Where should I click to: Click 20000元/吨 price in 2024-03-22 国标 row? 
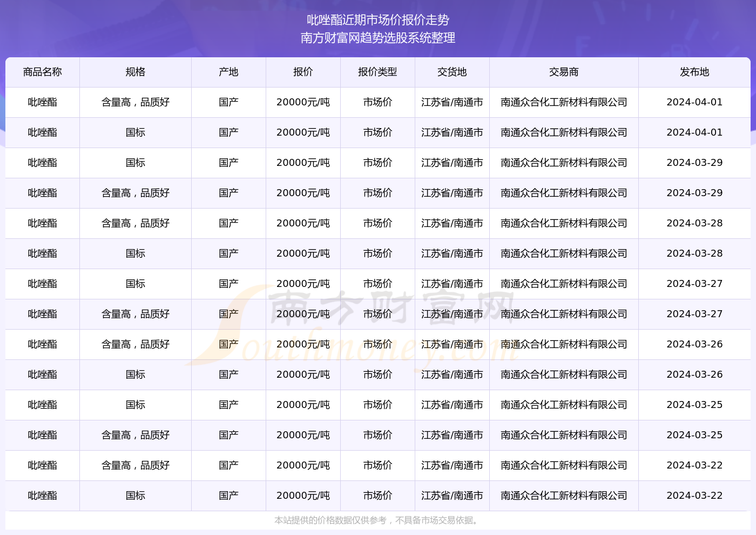click(x=303, y=496)
